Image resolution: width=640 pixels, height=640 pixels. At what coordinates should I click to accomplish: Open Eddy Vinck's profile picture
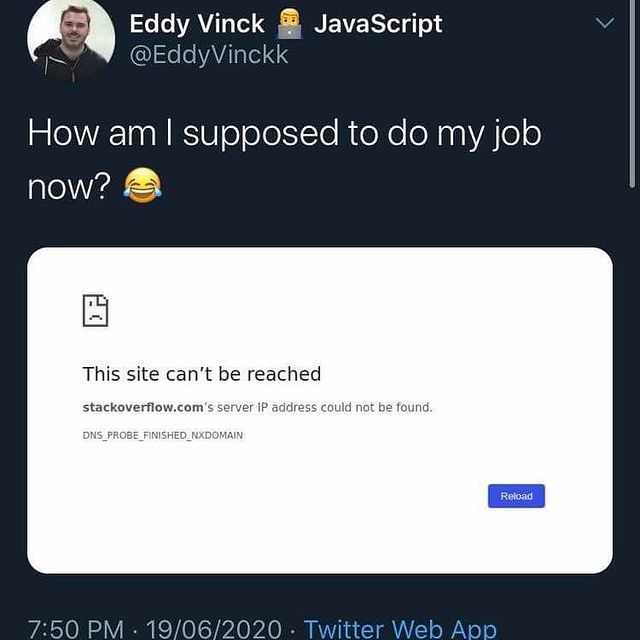[71, 41]
